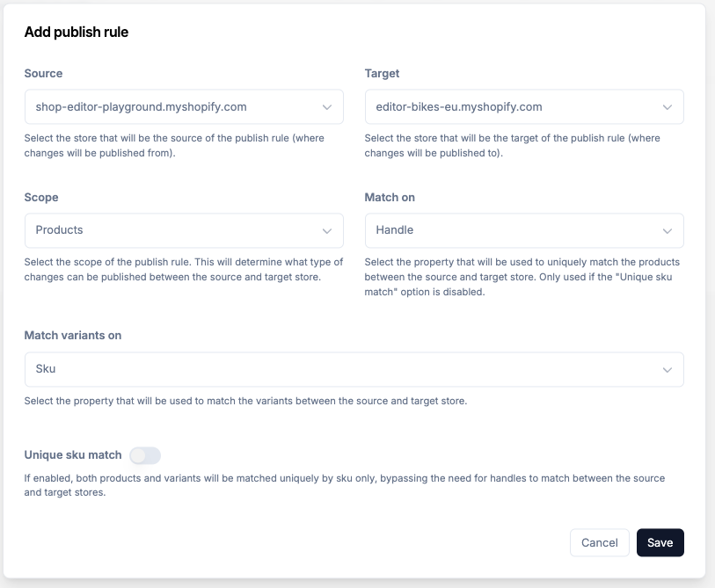Click the chevron in Match variants on field
The width and height of the screenshot is (715, 588).
pyautogui.click(x=667, y=369)
